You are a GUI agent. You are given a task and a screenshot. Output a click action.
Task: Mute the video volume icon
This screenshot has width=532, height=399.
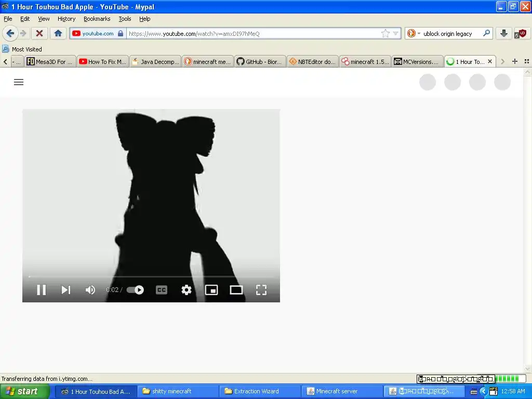tap(90, 290)
